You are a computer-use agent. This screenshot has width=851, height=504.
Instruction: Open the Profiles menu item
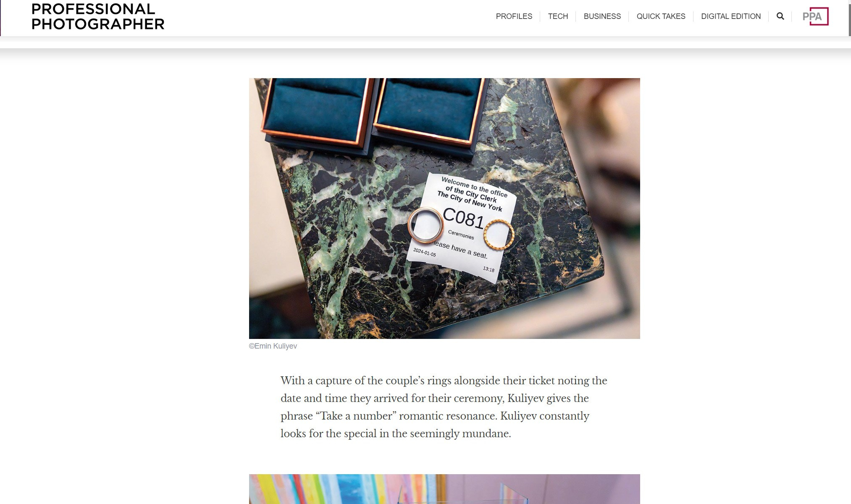(x=514, y=16)
